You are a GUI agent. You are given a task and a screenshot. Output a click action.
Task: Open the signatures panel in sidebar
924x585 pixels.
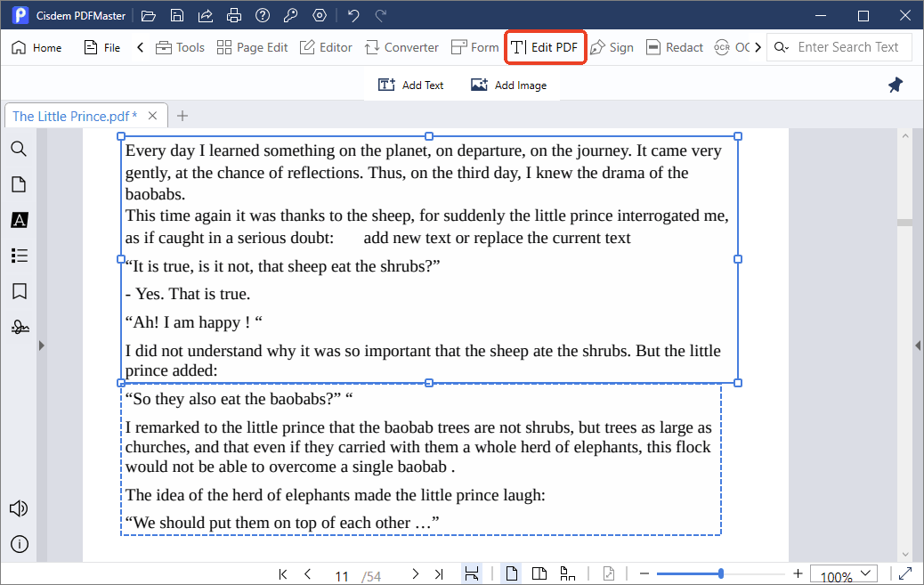(x=20, y=327)
